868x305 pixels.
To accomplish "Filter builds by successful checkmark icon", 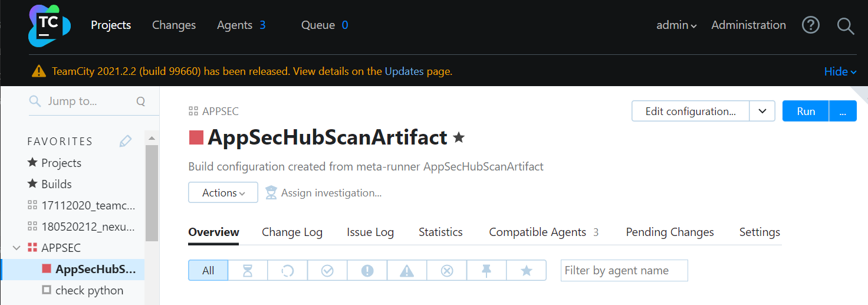I will tap(327, 271).
